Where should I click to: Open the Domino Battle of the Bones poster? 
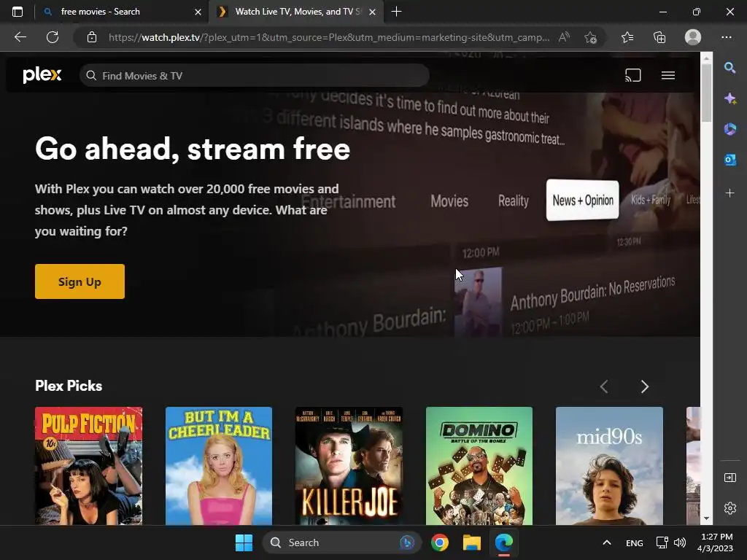point(479,466)
